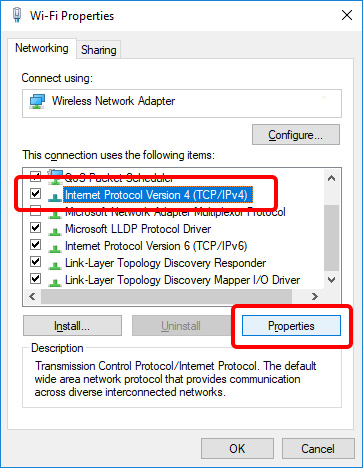Open Properties for the selected item
This screenshot has width=363, height=468.
(x=291, y=326)
